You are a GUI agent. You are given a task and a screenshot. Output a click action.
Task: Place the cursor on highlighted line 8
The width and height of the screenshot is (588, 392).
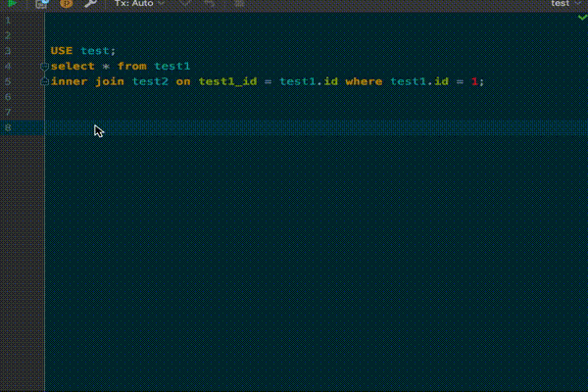pos(317,127)
